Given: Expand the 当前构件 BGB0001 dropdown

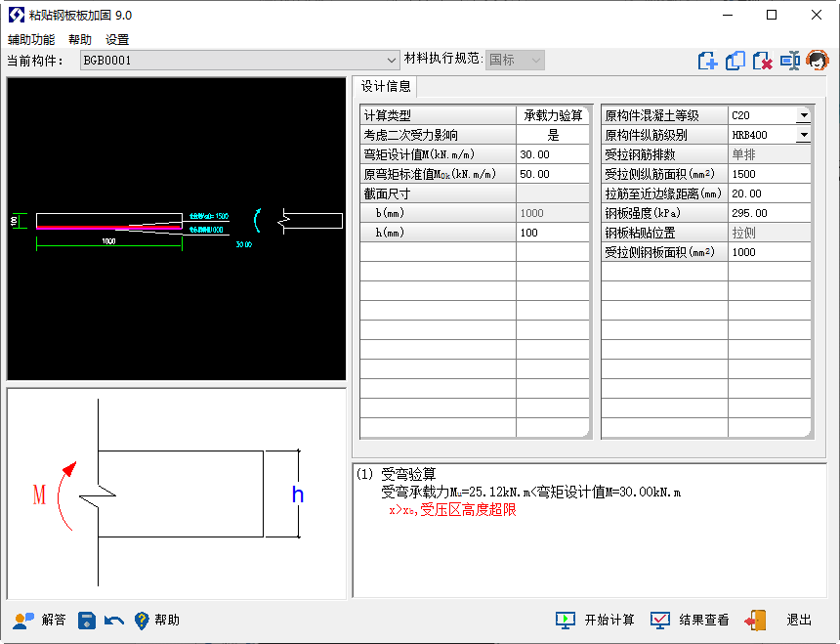Looking at the screenshot, I should 393,61.
